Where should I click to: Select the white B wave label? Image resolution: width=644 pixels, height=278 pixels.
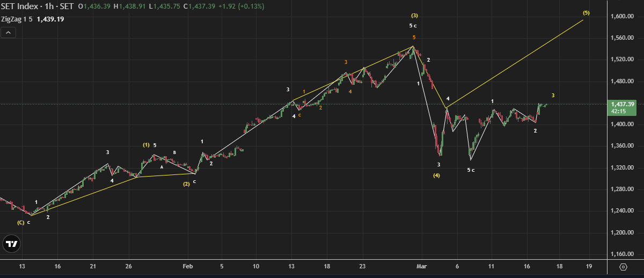[174, 153]
